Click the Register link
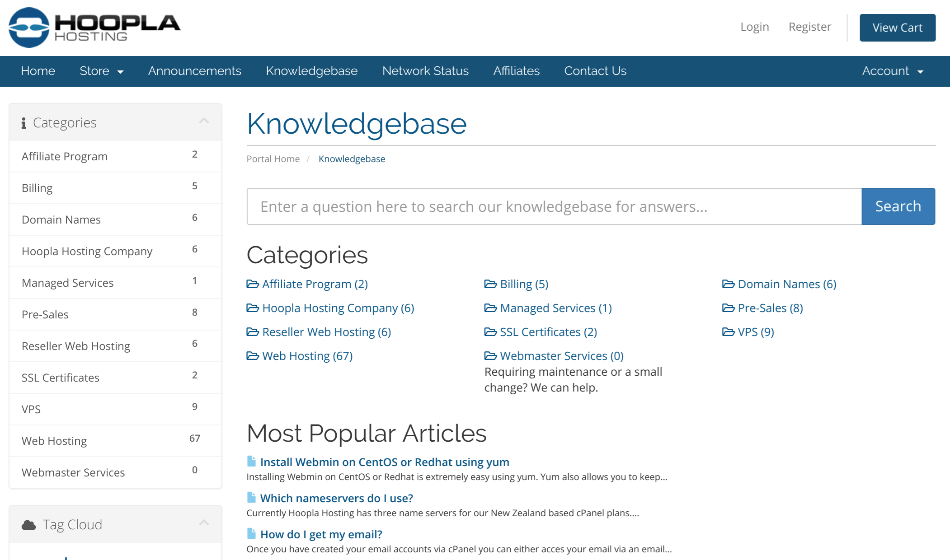 click(x=810, y=27)
